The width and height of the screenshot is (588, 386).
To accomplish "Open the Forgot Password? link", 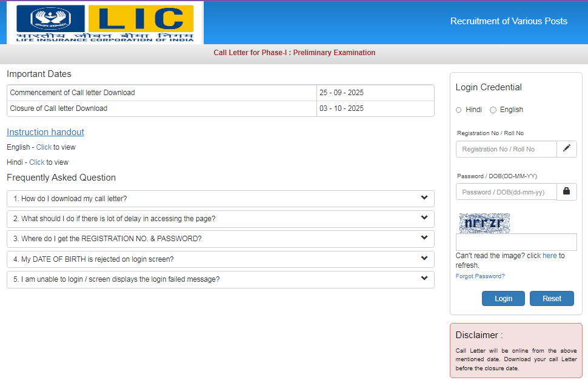I will coord(480,276).
